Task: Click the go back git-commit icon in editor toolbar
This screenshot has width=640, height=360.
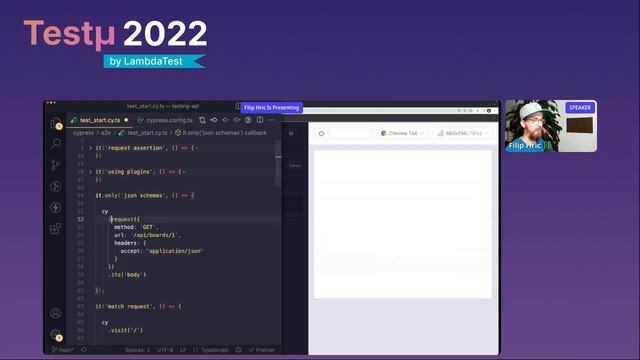Action: coord(214,120)
